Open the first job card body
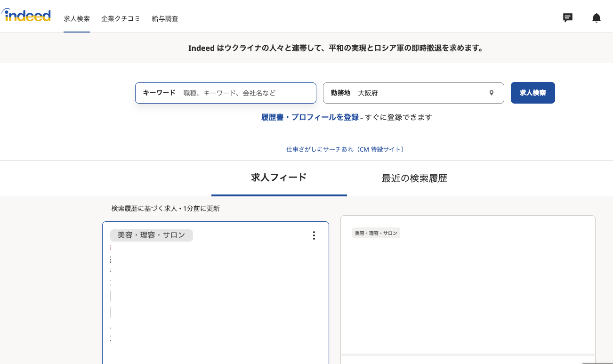The image size is (613, 364). (x=215, y=301)
